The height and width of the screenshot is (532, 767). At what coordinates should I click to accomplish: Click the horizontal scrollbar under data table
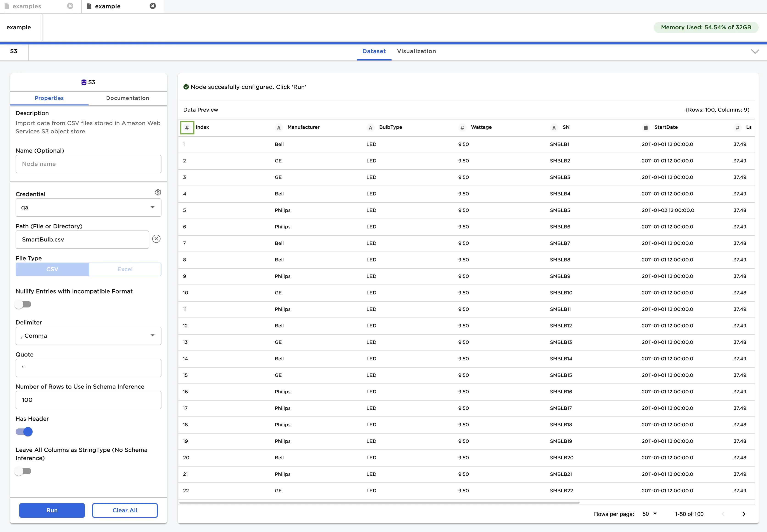pos(379,502)
